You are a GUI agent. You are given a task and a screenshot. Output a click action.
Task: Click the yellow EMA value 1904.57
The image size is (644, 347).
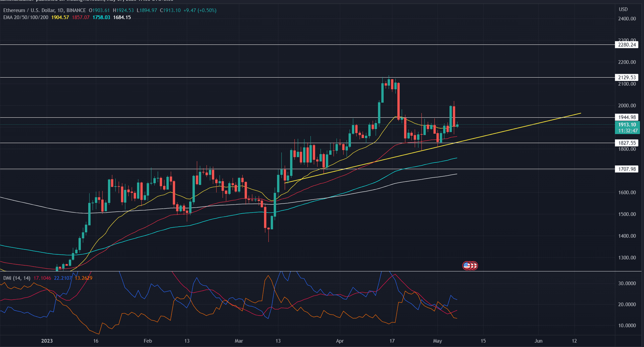(x=60, y=17)
